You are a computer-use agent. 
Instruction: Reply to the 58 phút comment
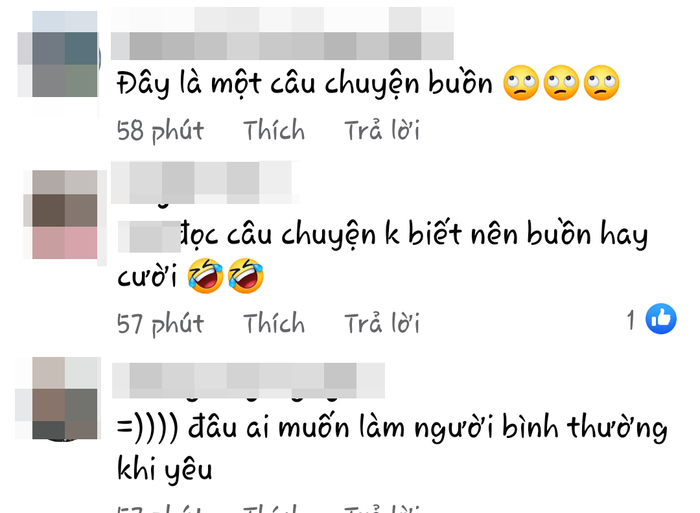(382, 130)
